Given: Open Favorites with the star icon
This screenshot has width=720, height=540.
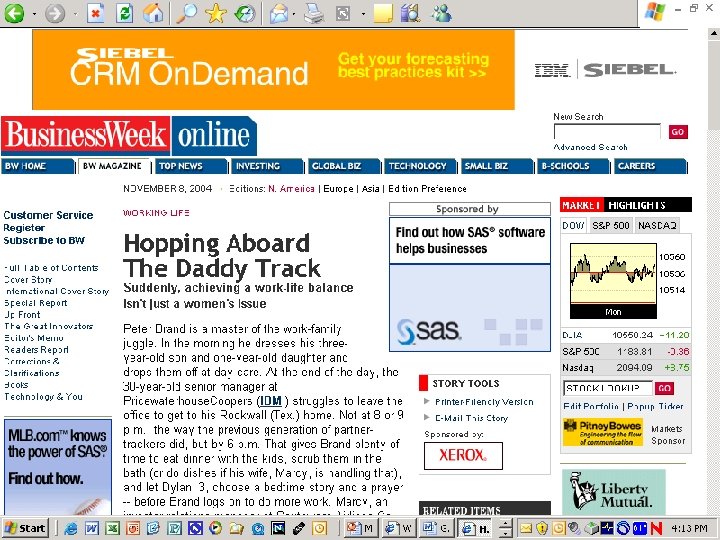Looking at the screenshot, I should [x=215, y=13].
